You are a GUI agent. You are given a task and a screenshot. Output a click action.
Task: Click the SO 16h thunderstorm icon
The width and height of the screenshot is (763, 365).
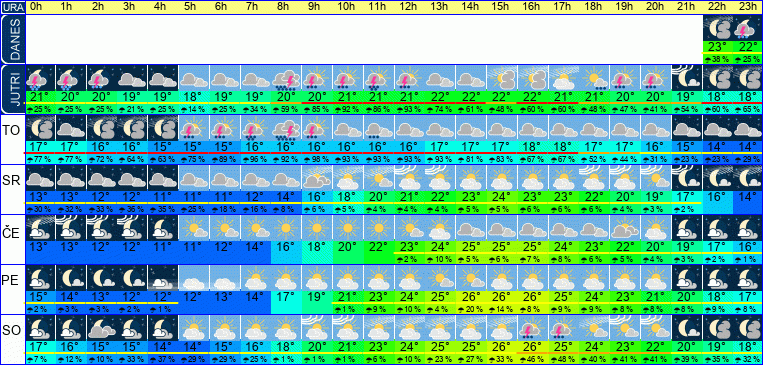pos(532,328)
